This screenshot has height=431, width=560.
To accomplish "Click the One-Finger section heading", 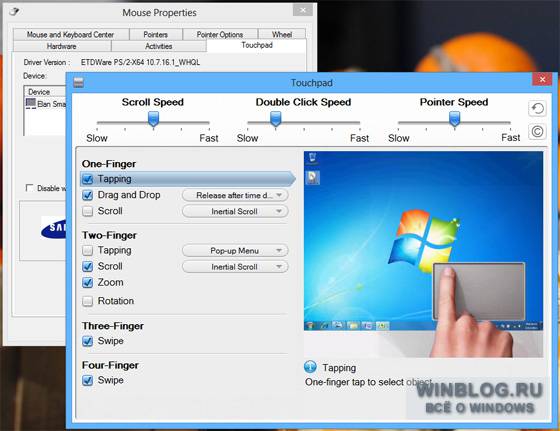I will pyautogui.click(x=109, y=164).
